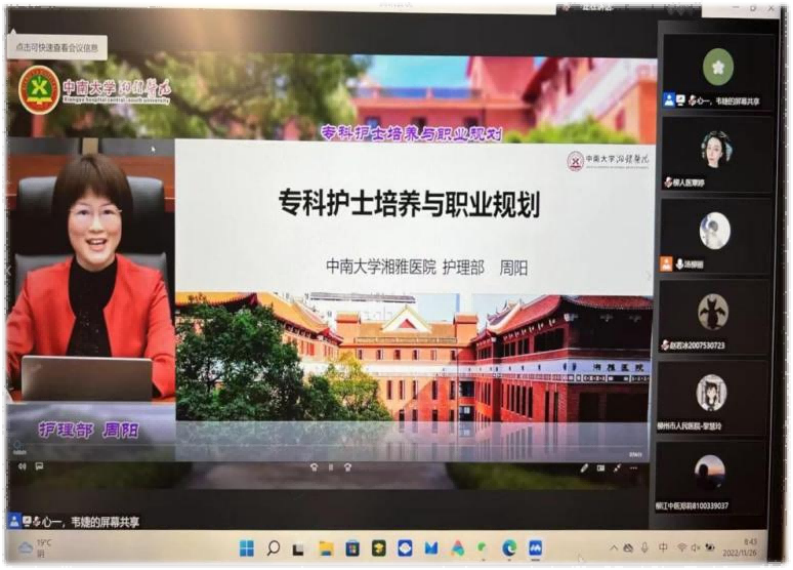
Task: Toggle the microphone icon in system tray
Action: pyautogui.click(x=645, y=548)
